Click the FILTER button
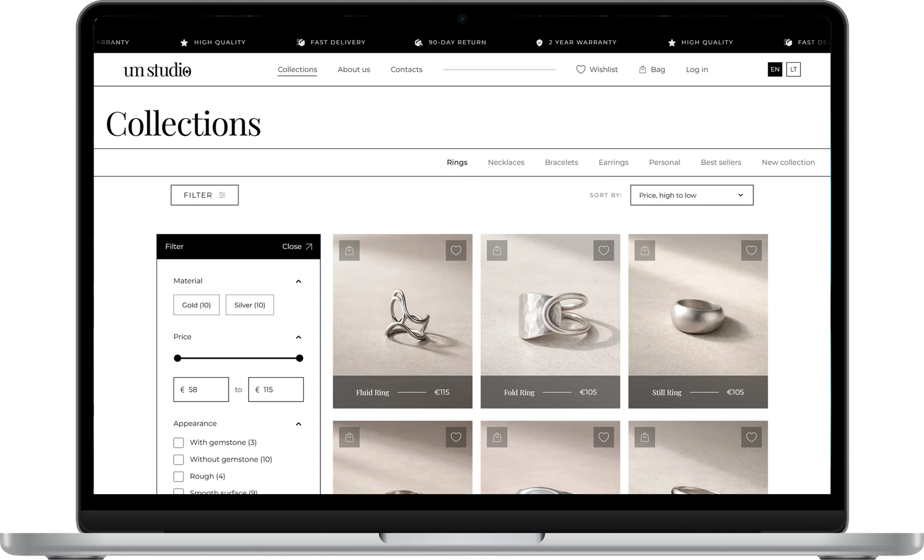 coord(205,195)
